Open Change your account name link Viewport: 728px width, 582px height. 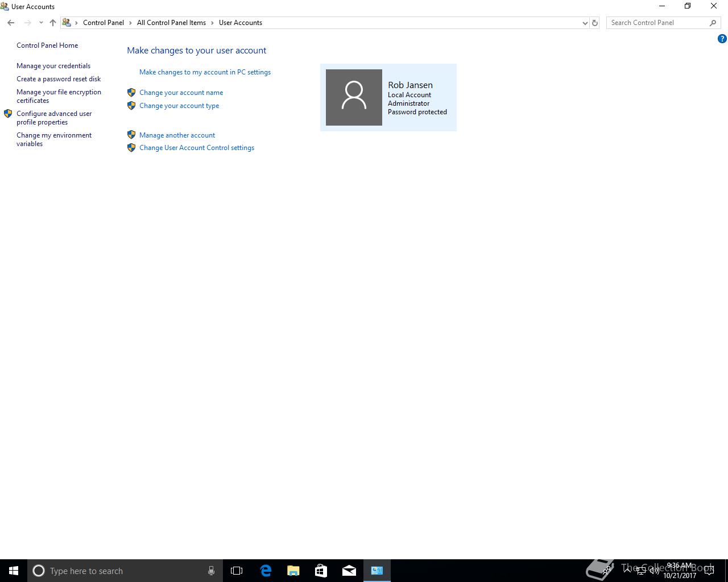[181, 93]
